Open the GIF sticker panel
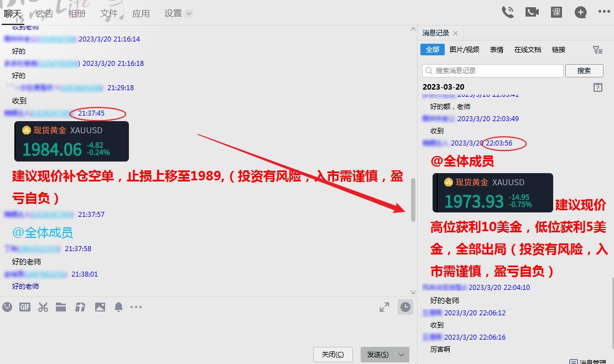614x364 pixels. (x=25, y=307)
